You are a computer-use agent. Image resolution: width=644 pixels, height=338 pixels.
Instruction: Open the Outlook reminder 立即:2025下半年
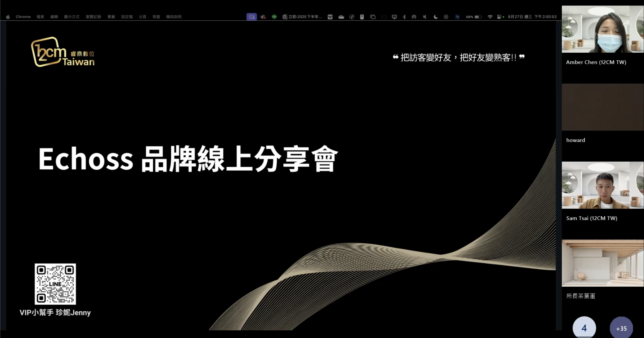(302, 17)
